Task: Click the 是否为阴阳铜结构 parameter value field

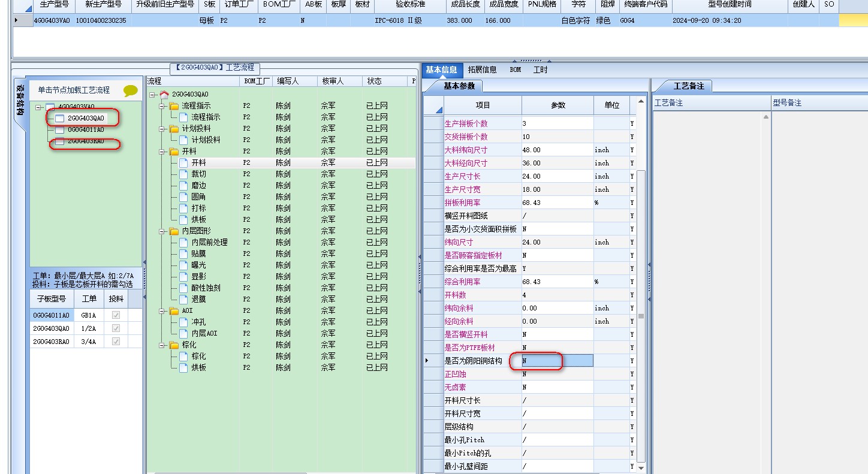Action: [x=557, y=361]
